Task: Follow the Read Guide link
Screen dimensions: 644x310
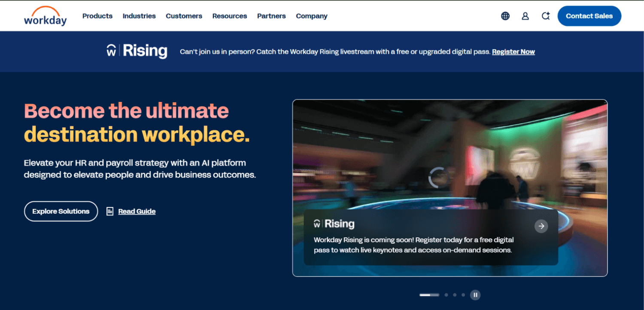Action: click(x=137, y=211)
